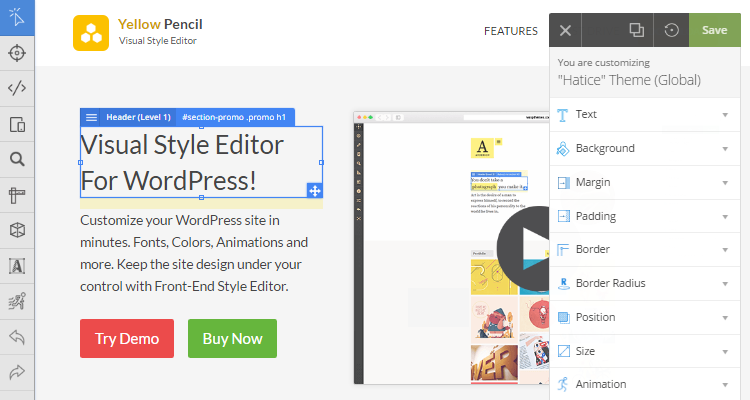Click the 3D cube wireframe icon
The width and height of the screenshot is (750, 400).
(17, 230)
